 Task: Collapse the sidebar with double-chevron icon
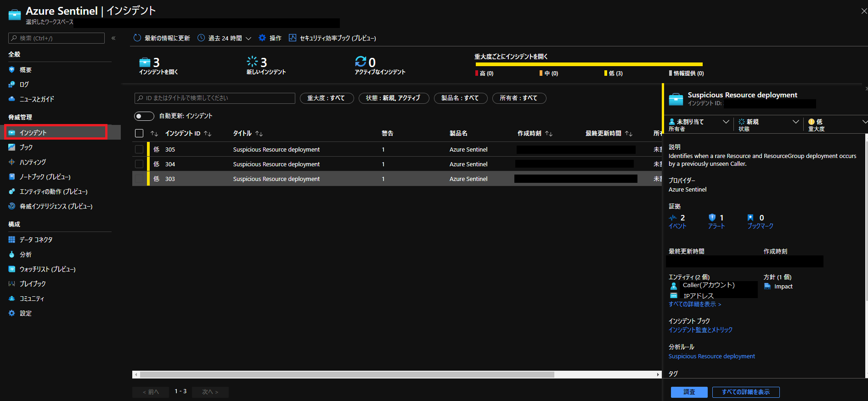coord(113,38)
